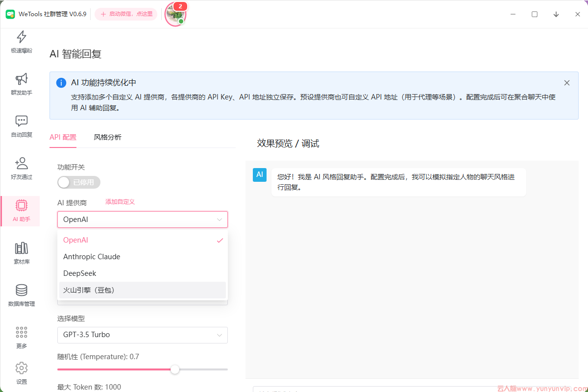Collapse the AI 提供商 OpenAI dropdown

pyautogui.click(x=143, y=220)
